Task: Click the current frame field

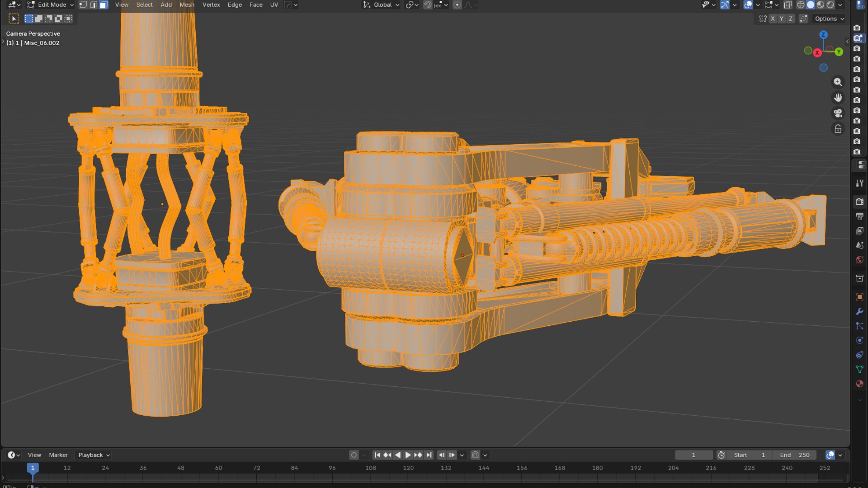Action: pyautogui.click(x=693, y=455)
